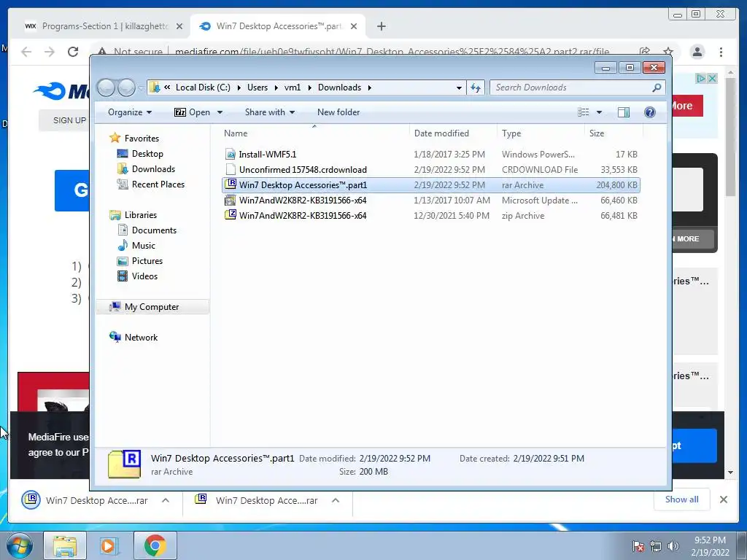
Task: Show the preview pane icon
Action: (623, 112)
